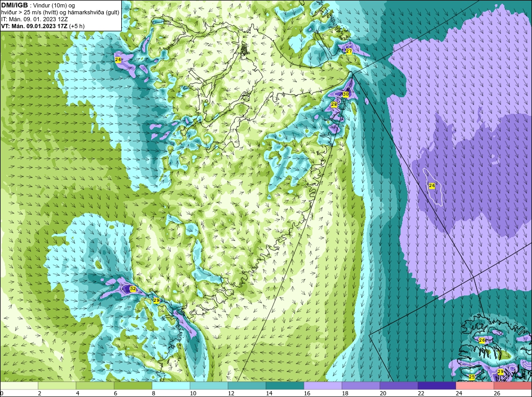
Task: Select the 14–16 m/s dark teal legend swatch
Action: pyautogui.click(x=285, y=386)
